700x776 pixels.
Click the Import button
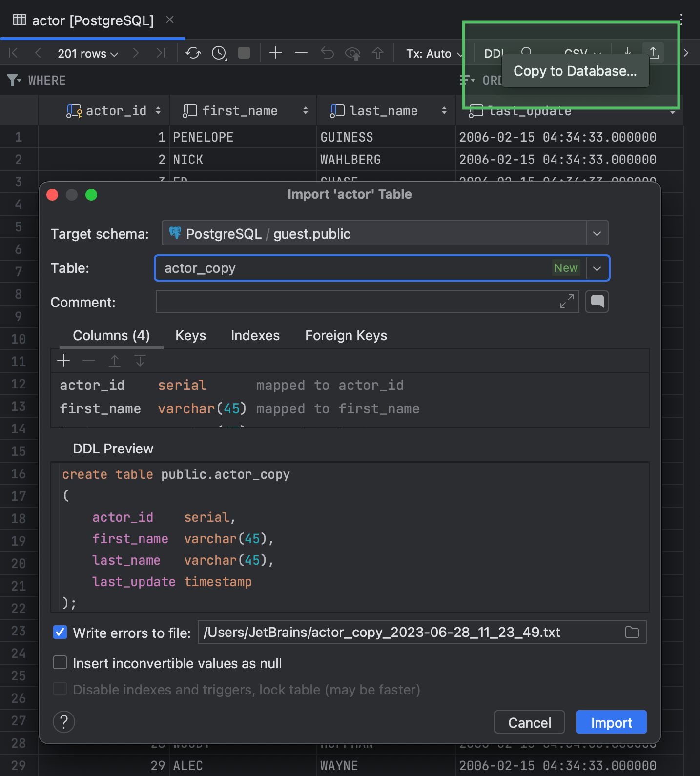click(611, 722)
